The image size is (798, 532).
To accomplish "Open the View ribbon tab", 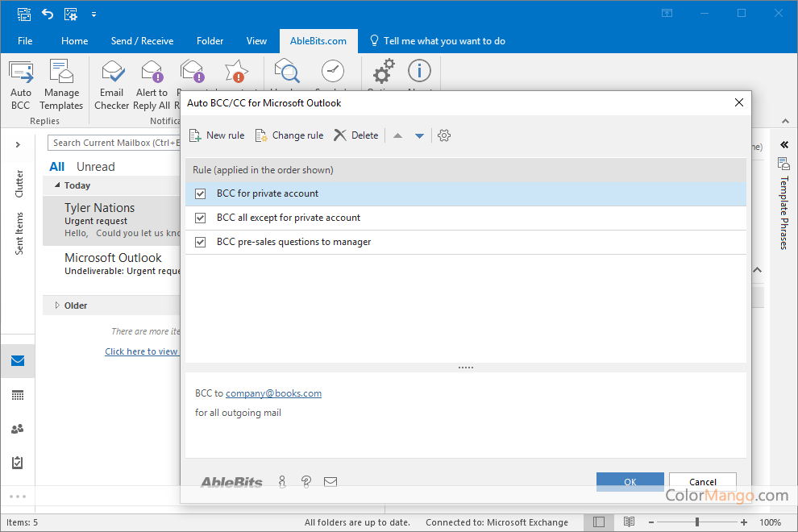I will [x=256, y=41].
